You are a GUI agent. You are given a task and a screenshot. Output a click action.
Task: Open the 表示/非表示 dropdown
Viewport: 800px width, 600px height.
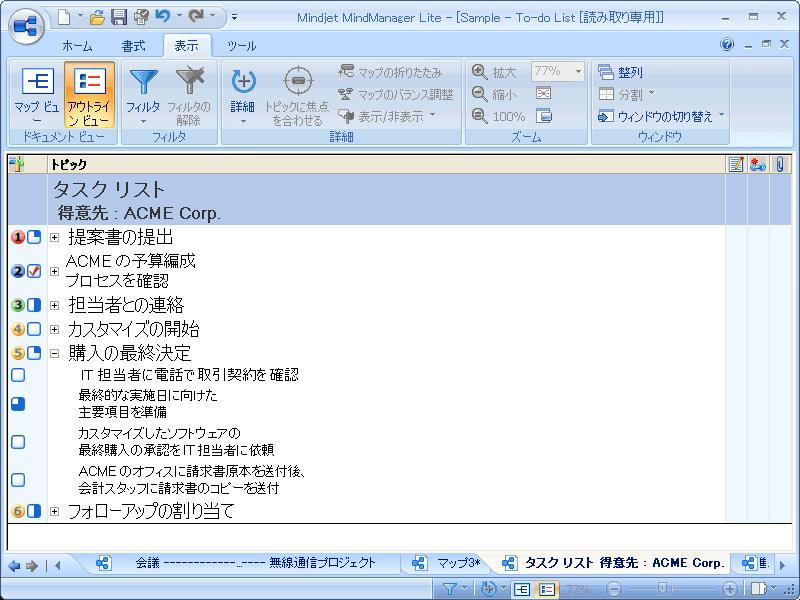(387, 116)
